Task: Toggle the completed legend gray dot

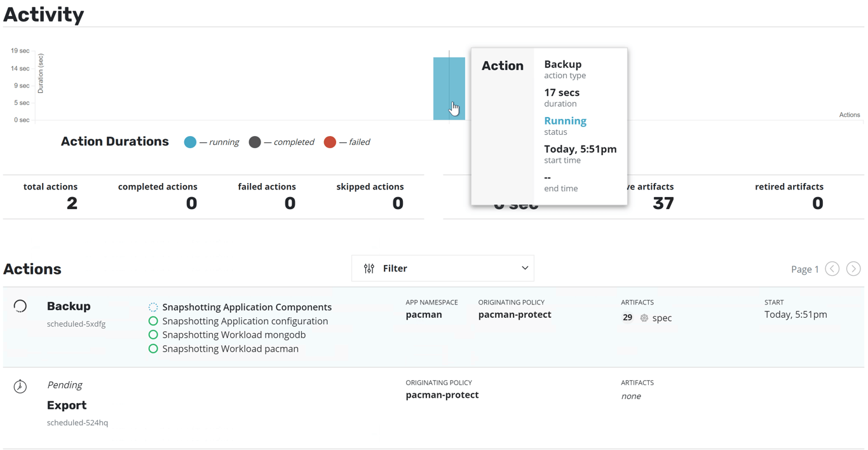Action: (255, 142)
